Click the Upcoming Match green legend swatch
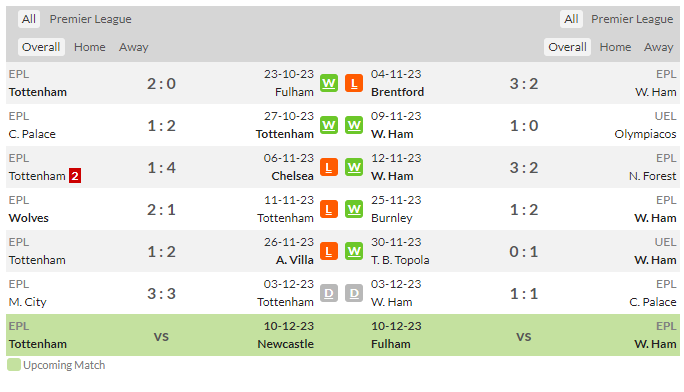684x392 pixels. tap(14, 365)
